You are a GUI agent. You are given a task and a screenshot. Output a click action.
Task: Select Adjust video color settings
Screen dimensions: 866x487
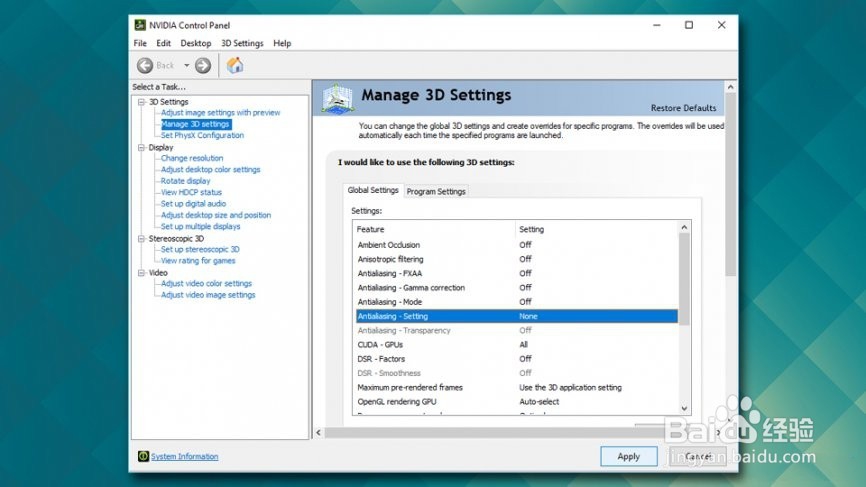click(206, 283)
